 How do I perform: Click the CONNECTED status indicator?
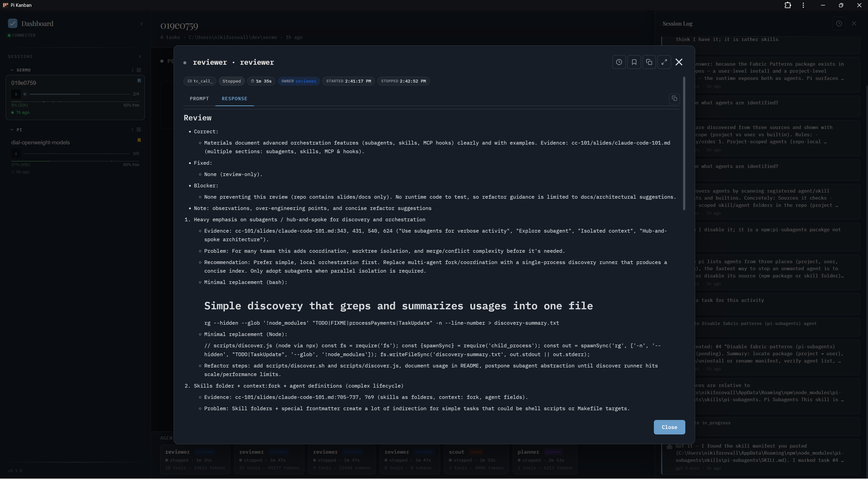point(21,35)
